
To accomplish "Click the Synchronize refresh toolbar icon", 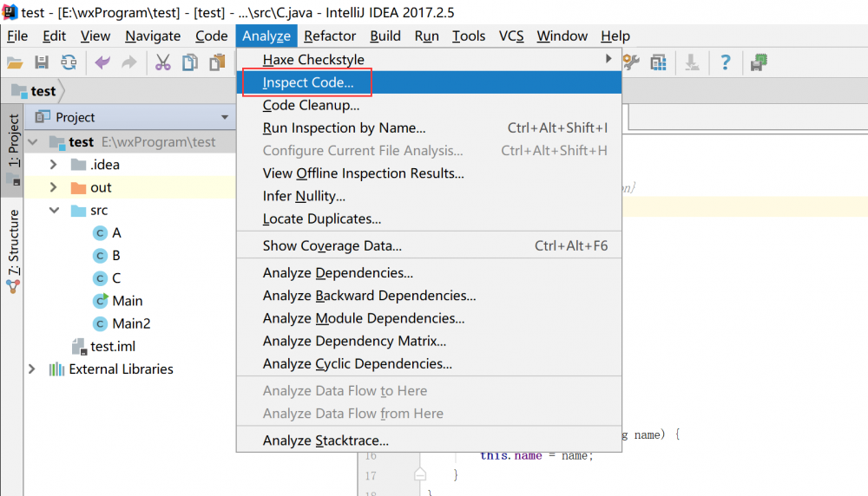I will point(69,62).
